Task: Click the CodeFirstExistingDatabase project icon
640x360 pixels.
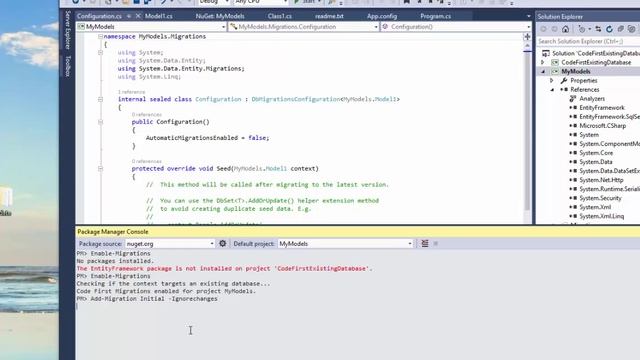Action: click(x=555, y=62)
